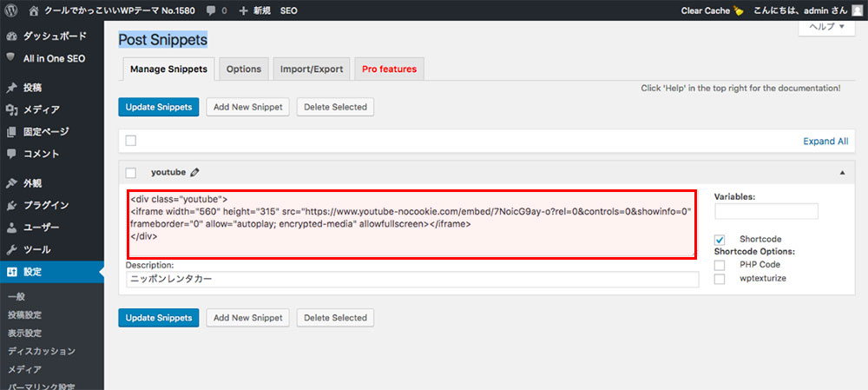Click the Expand All link
The width and height of the screenshot is (868, 390).
pyautogui.click(x=825, y=142)
